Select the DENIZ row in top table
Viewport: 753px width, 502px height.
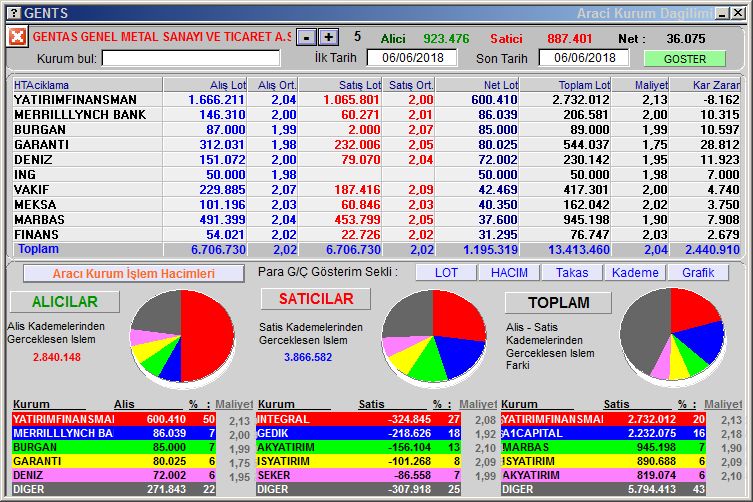[376, 159]
